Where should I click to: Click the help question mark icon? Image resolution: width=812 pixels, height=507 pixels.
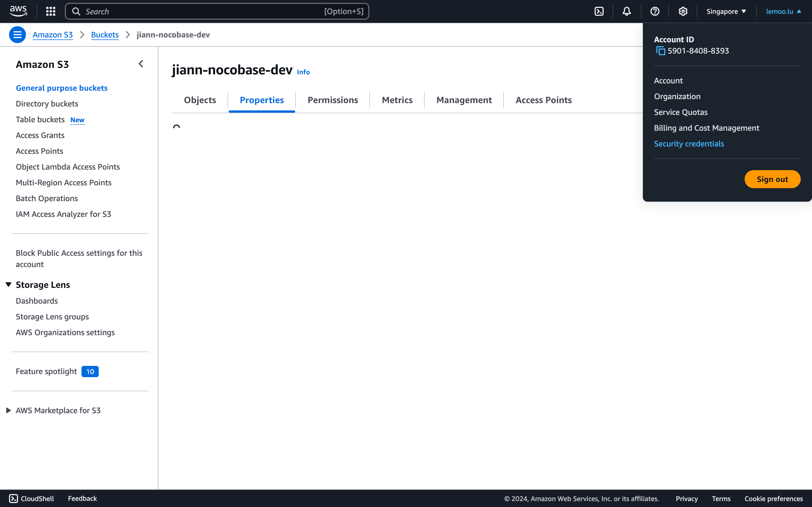pyautogui.click(x=655, y=11)
